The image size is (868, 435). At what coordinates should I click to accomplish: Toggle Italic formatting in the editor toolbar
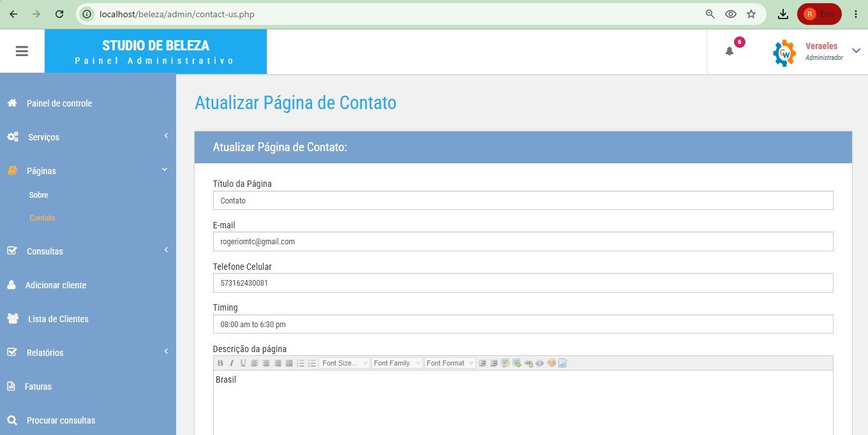(x=232, y=363)
